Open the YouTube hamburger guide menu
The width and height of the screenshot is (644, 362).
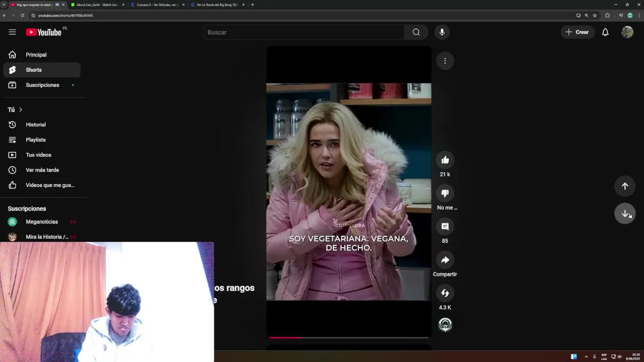coord(12,32)
